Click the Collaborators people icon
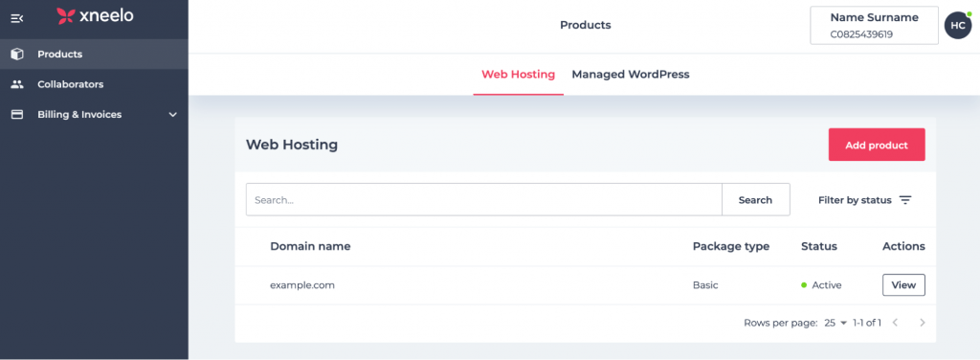This screenshot has width=980, height=360. [17, 84]
